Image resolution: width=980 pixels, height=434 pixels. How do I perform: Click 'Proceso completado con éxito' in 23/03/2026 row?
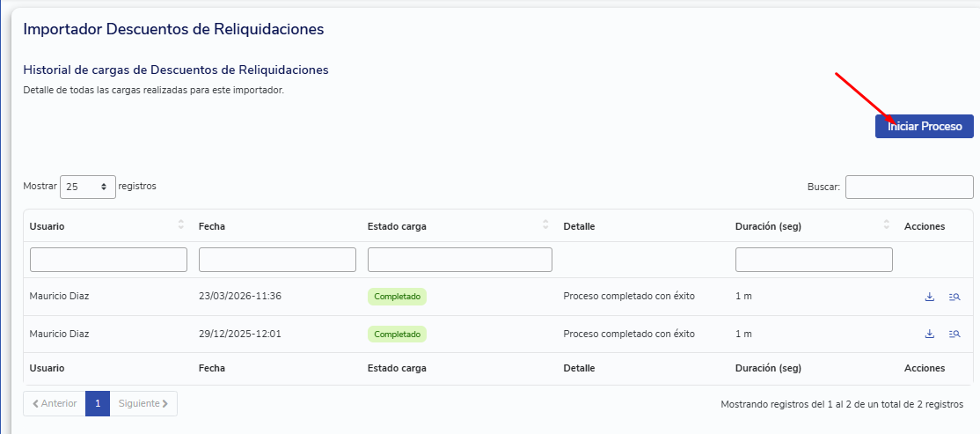629,296
